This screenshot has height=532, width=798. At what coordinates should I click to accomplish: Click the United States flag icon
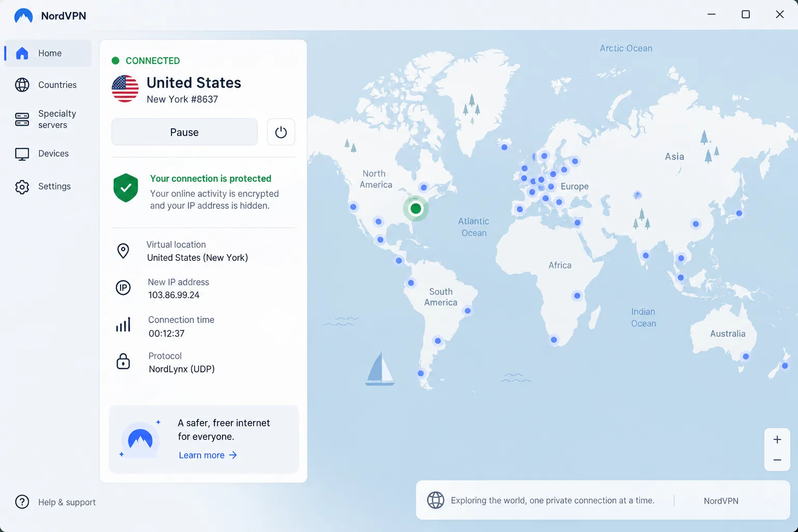125,89
